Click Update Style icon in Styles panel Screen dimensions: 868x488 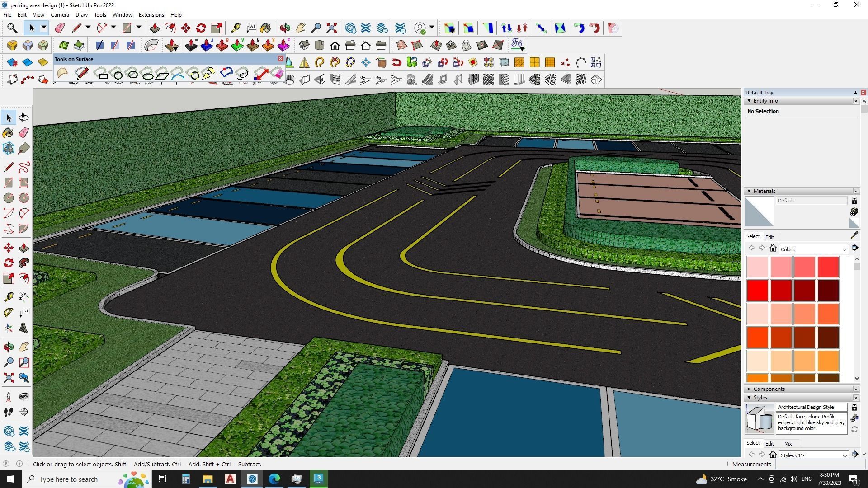point(854,430)
